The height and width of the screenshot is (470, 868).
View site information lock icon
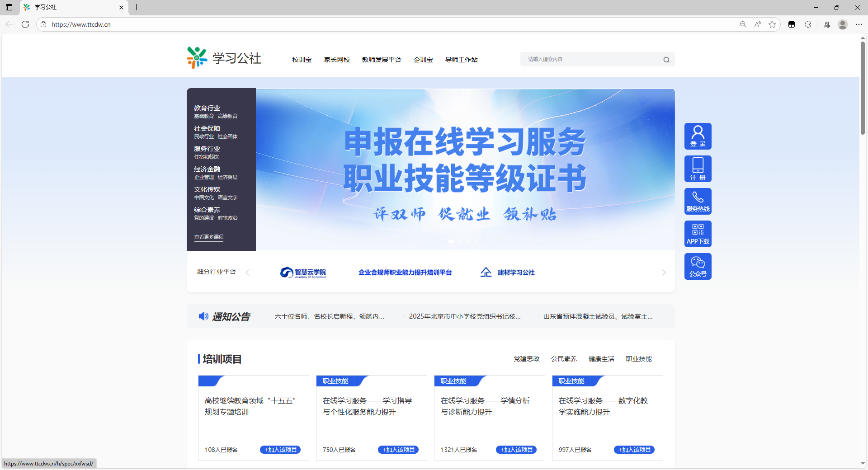(43, 24)
